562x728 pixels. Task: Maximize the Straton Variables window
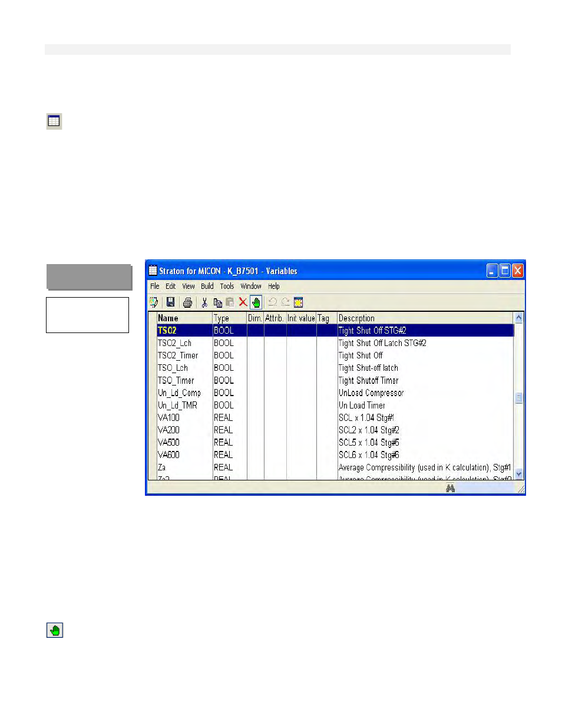[x=505, y=271]
